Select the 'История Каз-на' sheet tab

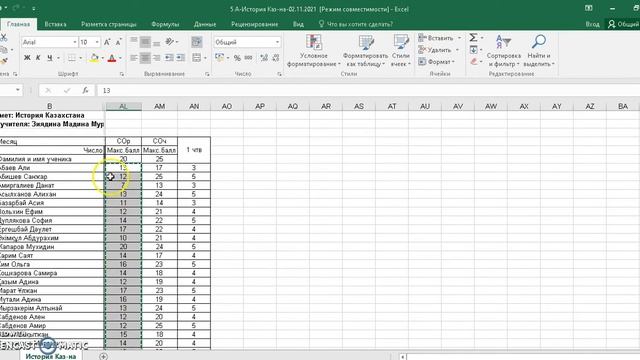tap(51, 356)
